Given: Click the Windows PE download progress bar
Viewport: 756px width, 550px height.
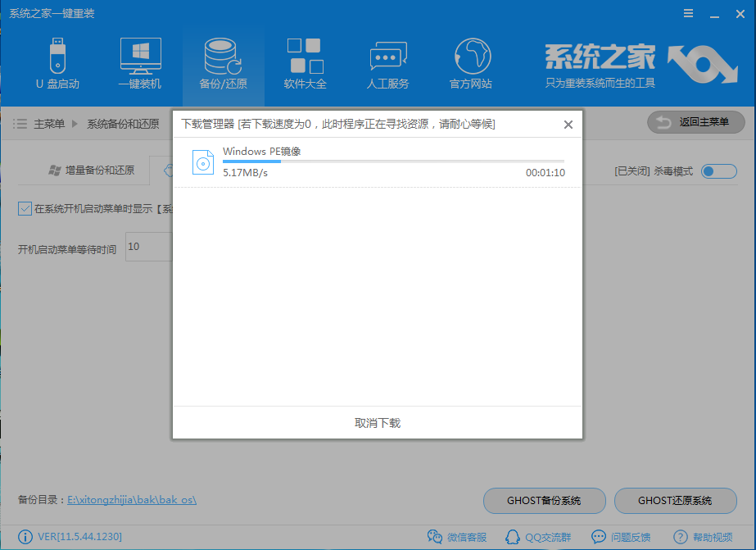Looking at the screenshot, I should coord(393,161).
